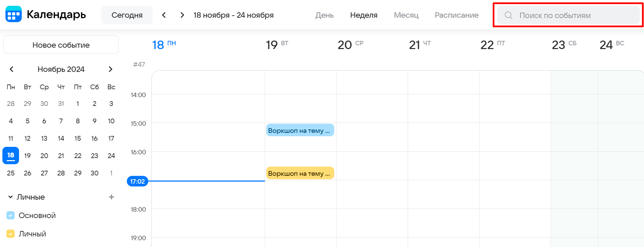
Task: Show next month in mini calendar
Action: click(111, 69)
